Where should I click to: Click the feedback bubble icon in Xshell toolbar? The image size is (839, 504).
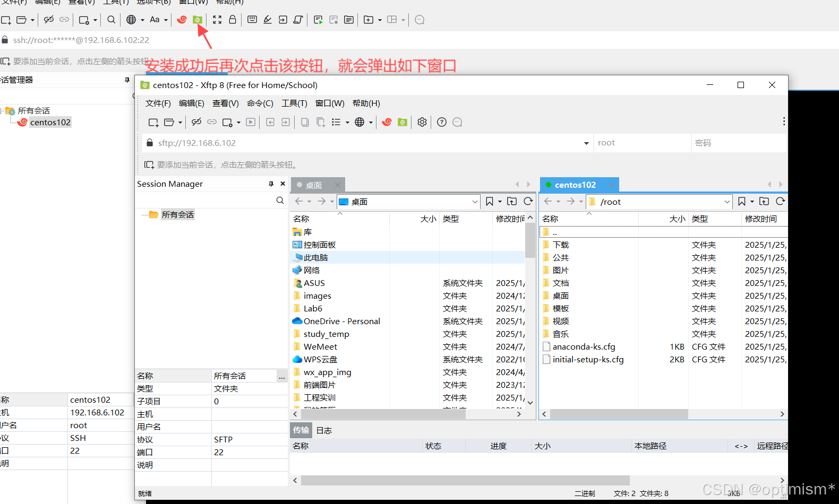(x=420, y=20)
